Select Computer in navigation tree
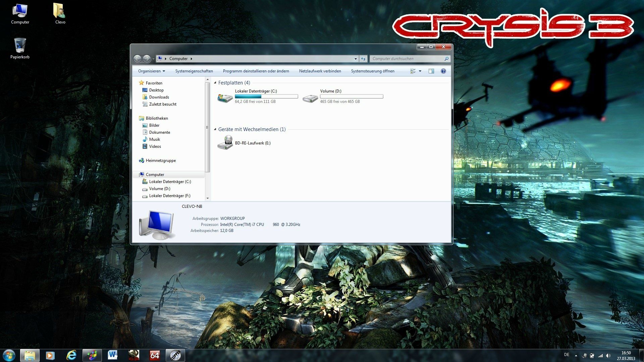 coord(155,175)
